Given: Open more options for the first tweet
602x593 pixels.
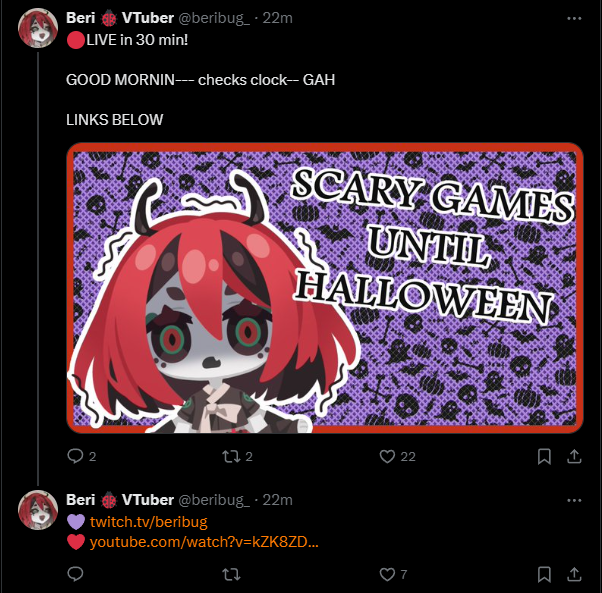Looking at the screenshot, I should tap(574, 18).
